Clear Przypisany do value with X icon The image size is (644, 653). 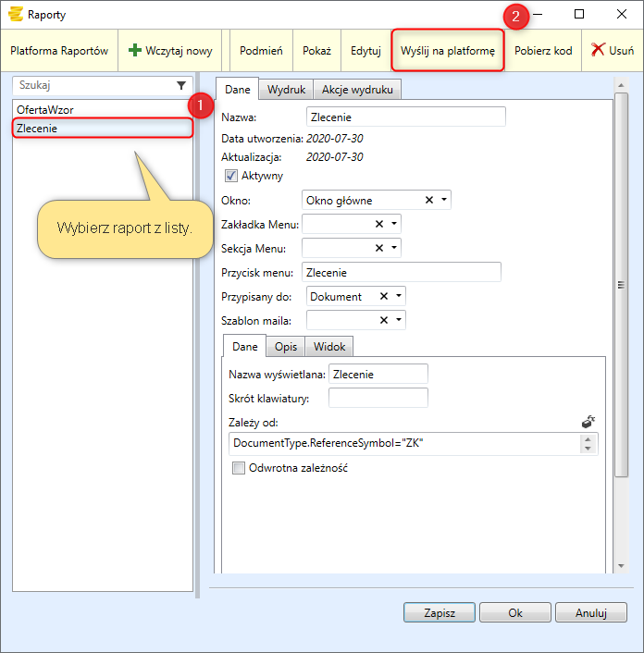pyautogui.click(x=383, y=296)
